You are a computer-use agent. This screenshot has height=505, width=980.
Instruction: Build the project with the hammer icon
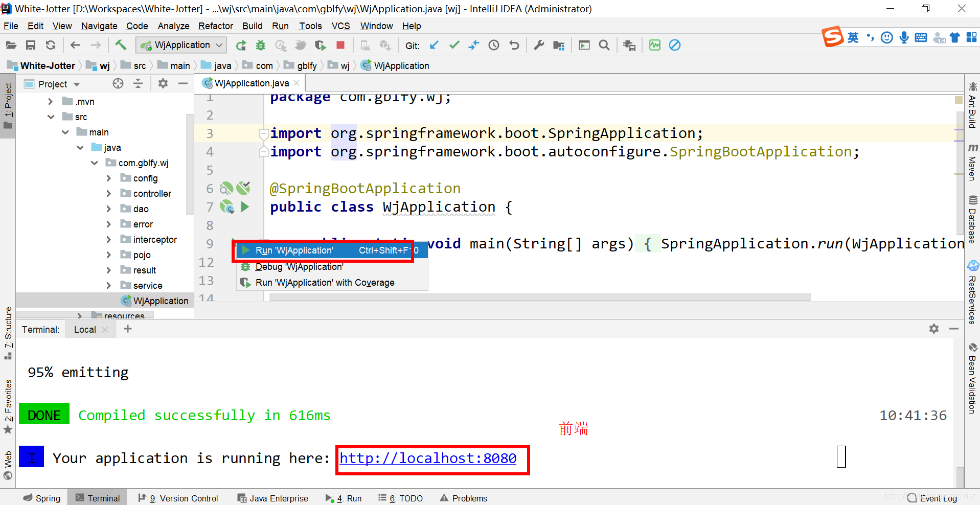pyautogui.click(x=121, y=45)
